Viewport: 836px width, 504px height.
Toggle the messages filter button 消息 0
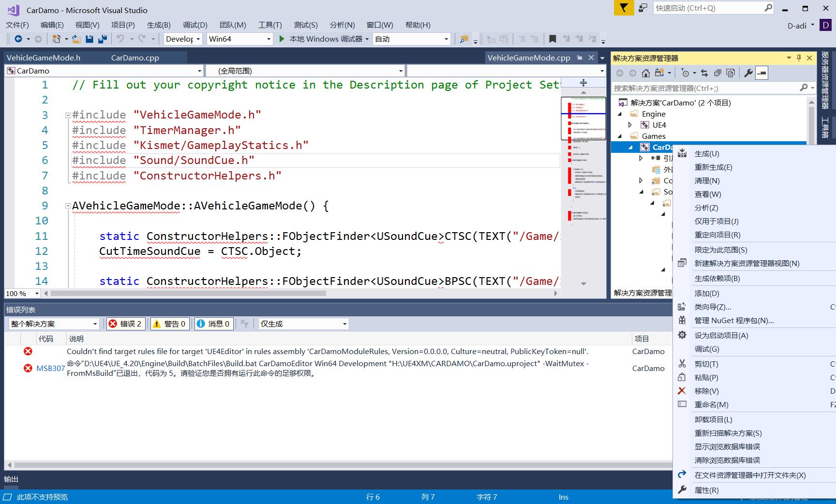pos(213,324)
